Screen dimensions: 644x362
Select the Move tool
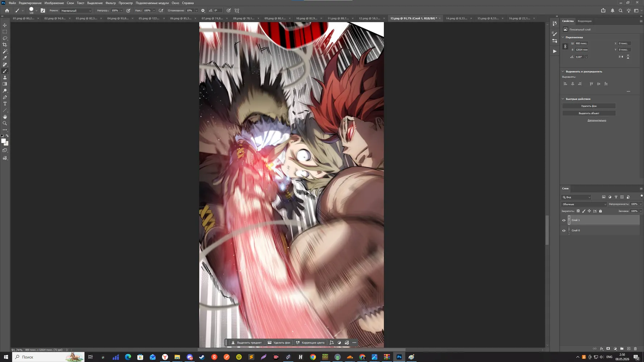[5, 25]
